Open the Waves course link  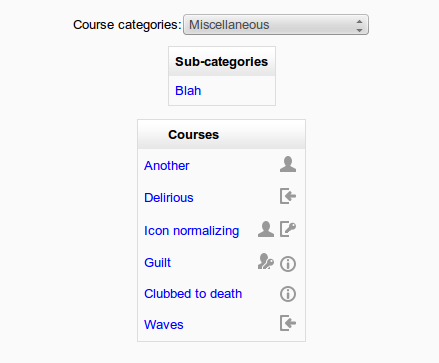(x=164, y=325)
